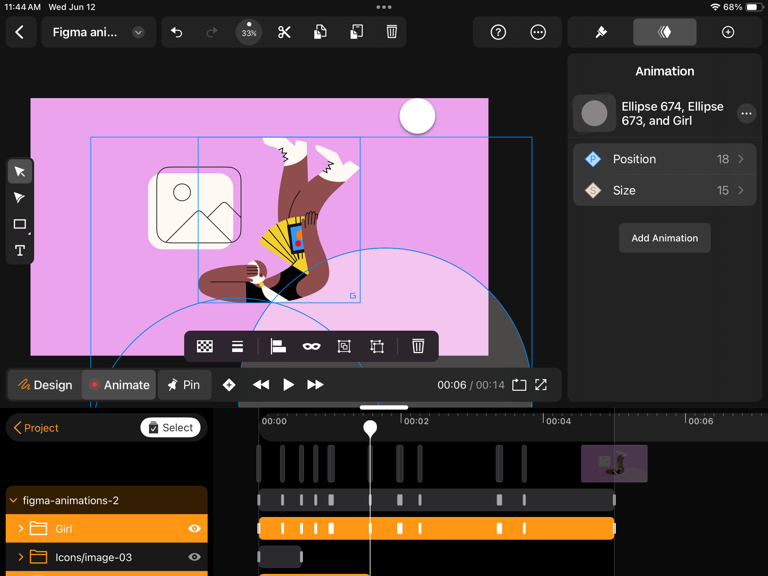Image resolution: width=768 pixels, height=576 pixels.
Task: Select the image placeholder icon on canvas
Action: pyautogui.click(x=195, y=208)
